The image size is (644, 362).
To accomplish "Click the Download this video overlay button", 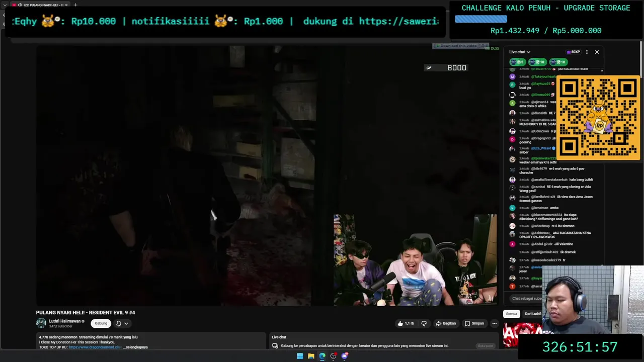I will [458, 46].
